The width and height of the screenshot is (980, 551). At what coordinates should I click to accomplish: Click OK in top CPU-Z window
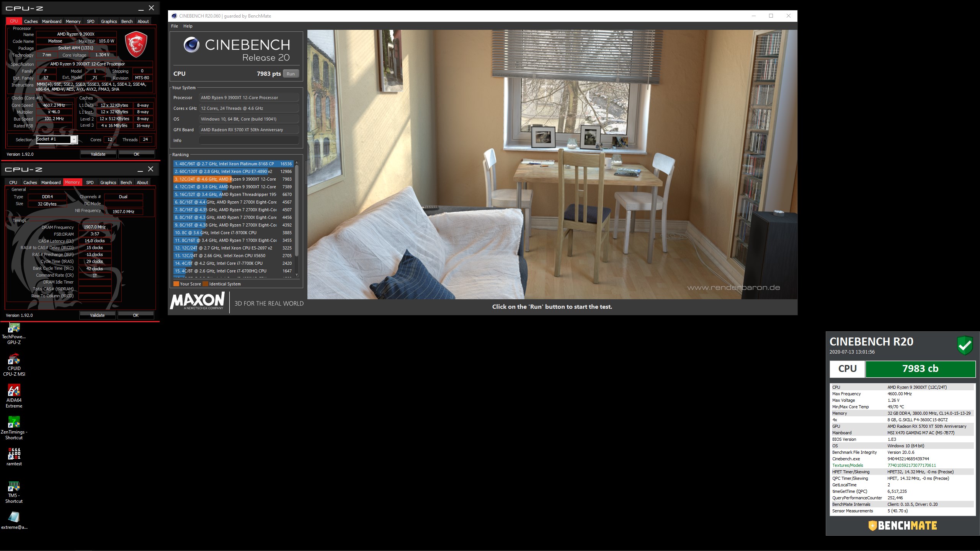pyautogui.click(x=137, y=154)
